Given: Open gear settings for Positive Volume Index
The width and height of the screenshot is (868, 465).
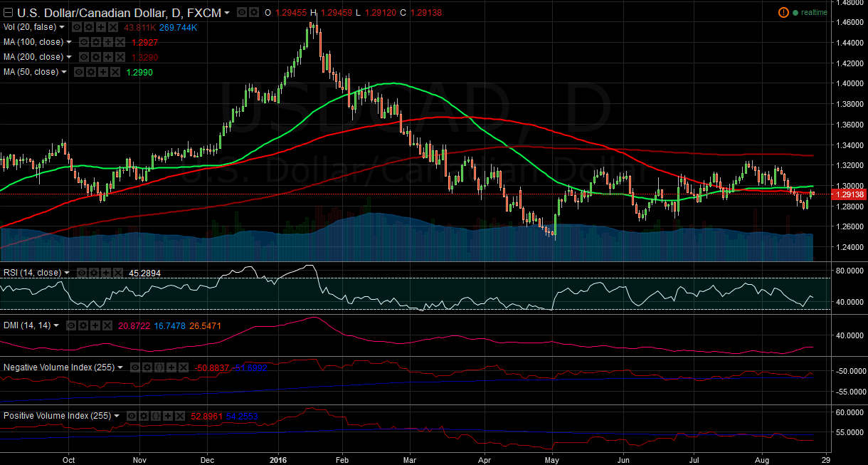Looking at the screenshot, I should click(x=142, y=416).
